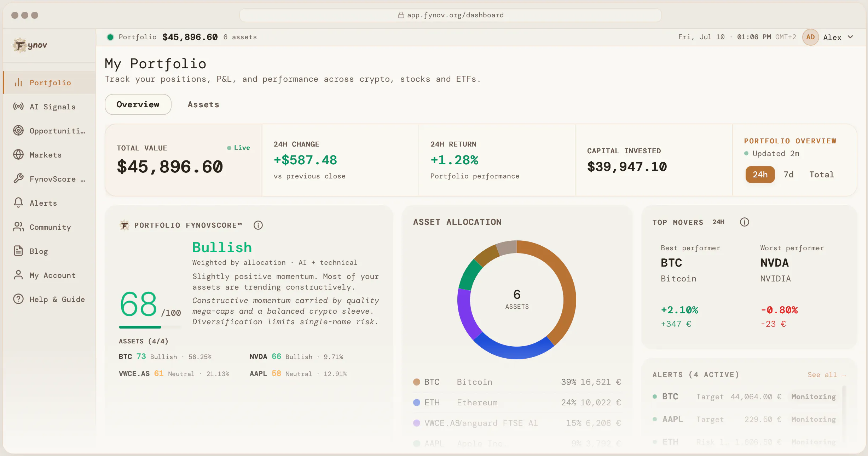Open the Alex user menu chevron
This screenshot has width=868, height=456.
(x=851, y=37)
